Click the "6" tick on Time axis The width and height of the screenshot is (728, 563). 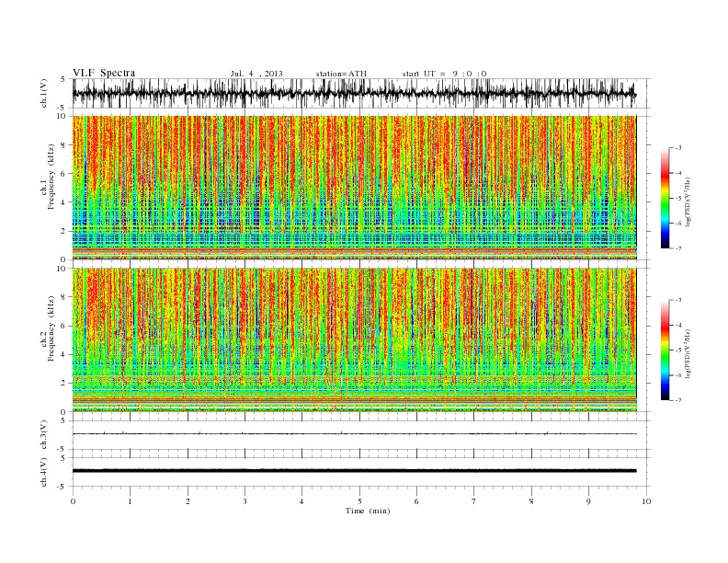tap(416, 501)
